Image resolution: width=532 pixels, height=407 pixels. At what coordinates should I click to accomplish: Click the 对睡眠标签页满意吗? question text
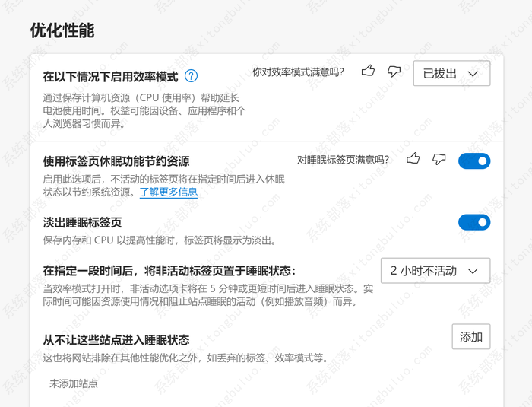(343, 160)
